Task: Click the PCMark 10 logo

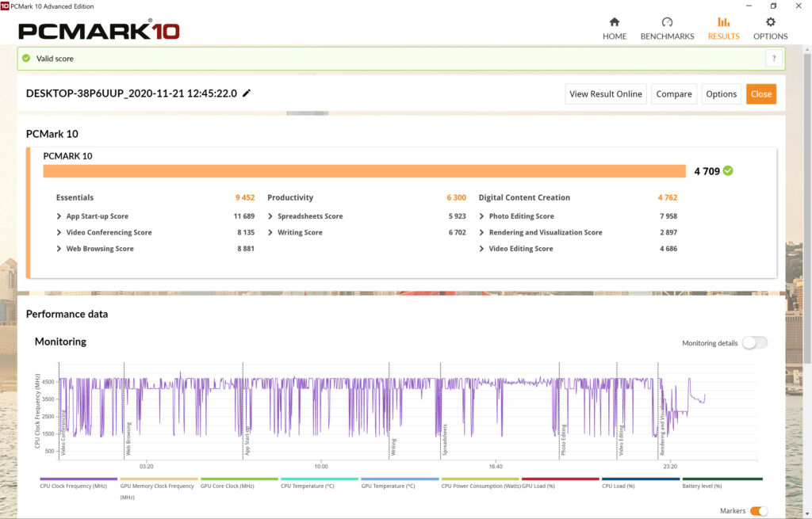Action: pyautogui.click(x=99, y=31)
